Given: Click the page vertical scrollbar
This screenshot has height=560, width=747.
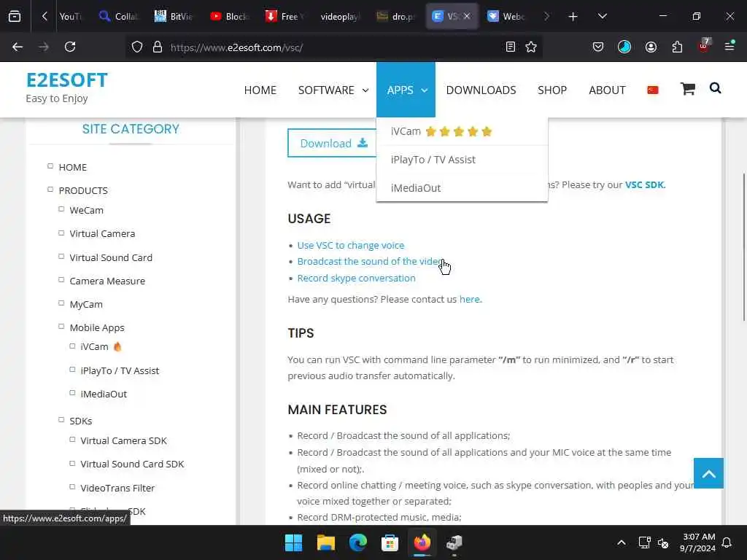Looking at the screenshot, I should point(744,248).
